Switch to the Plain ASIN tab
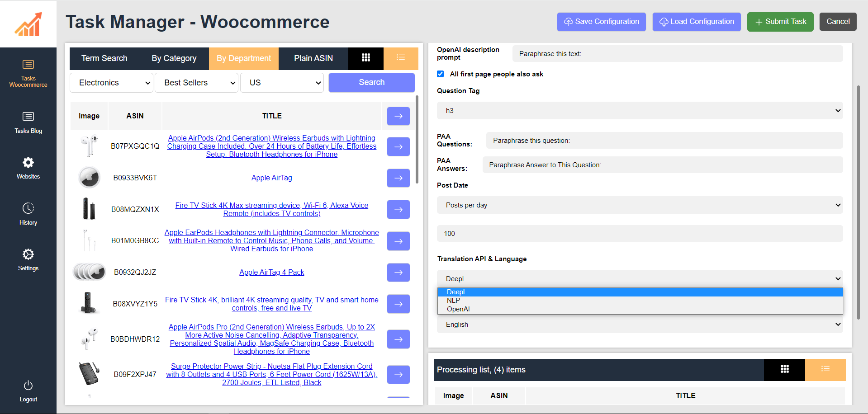This screenshot has width=868, height=414. 313,58
